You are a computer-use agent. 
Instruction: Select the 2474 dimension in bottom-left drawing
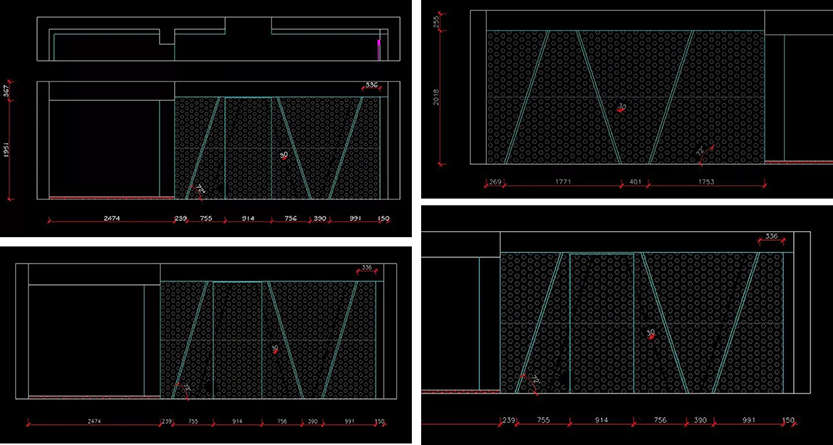point(90,423)
